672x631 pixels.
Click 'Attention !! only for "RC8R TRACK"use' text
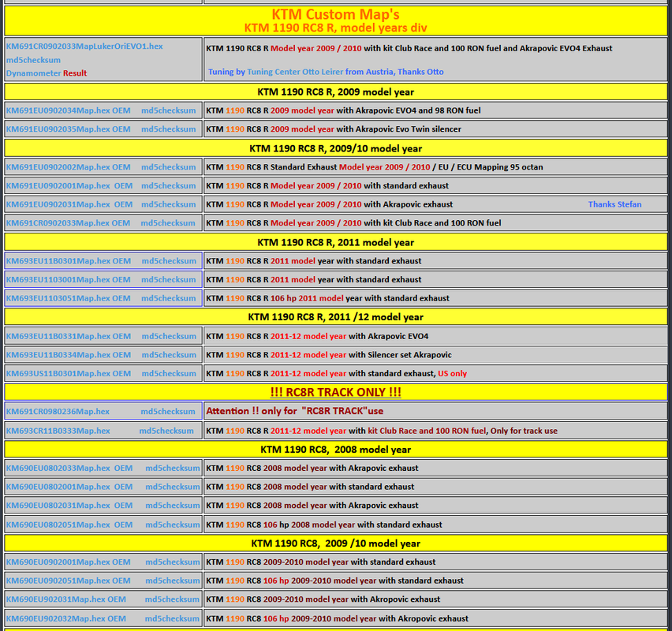click(x=295, y=411)
